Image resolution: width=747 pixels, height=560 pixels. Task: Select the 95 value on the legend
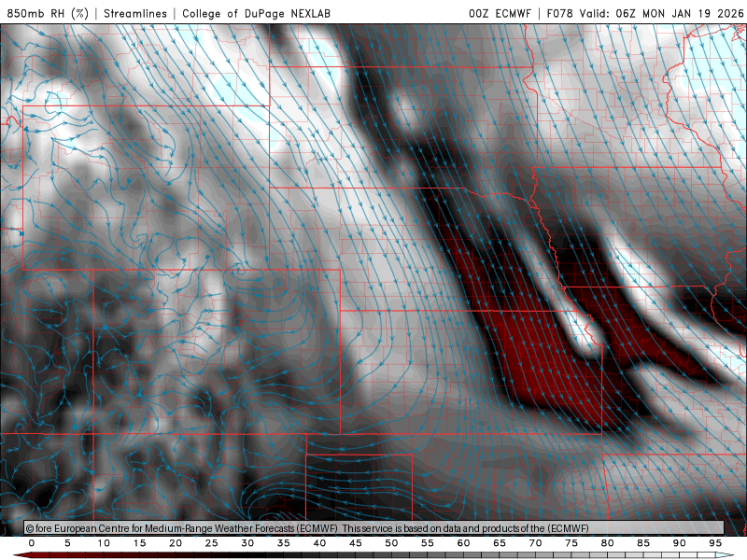pyautogui.click(x=715, y=543)
